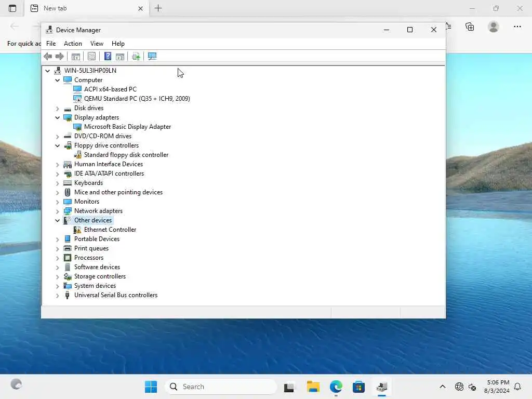Collapse the Display adapters category
This screenshot has height=399, width=532.
57,117
